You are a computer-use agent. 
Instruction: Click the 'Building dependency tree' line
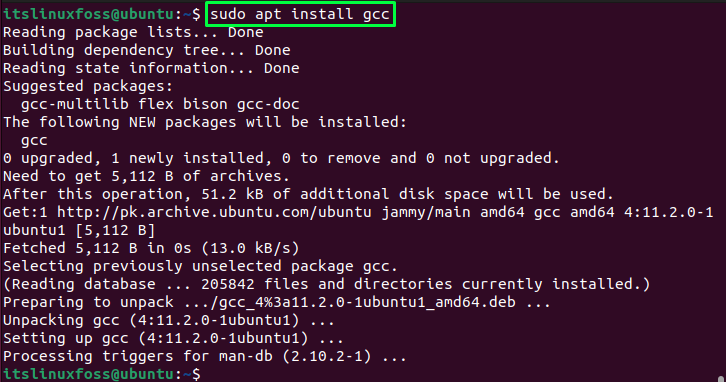pyautogui.click(x=147, y=50)
